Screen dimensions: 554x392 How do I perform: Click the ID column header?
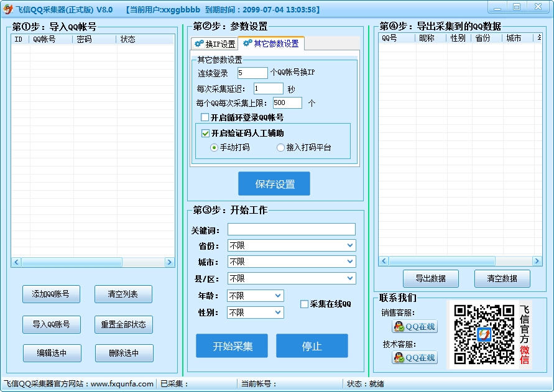(x=21, y=39)
